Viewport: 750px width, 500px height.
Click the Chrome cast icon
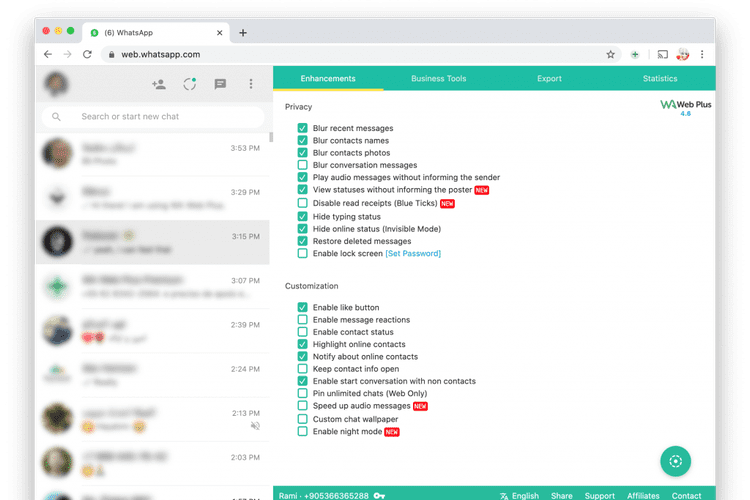coord(661,55)
